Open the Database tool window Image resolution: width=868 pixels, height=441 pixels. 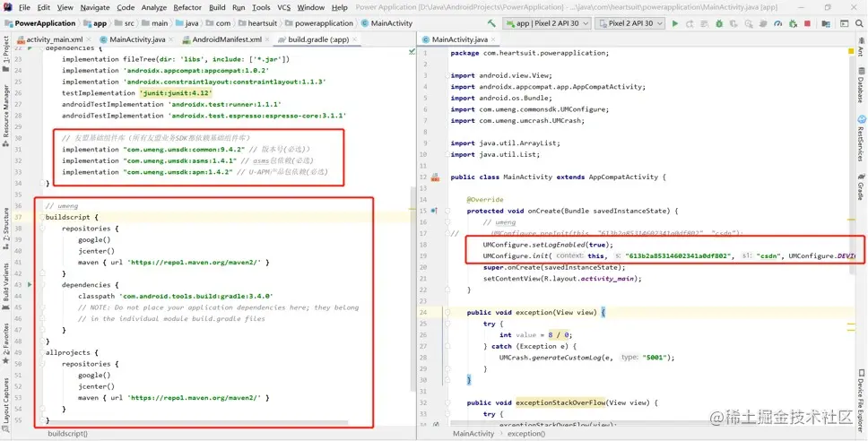tap(862, 85)
